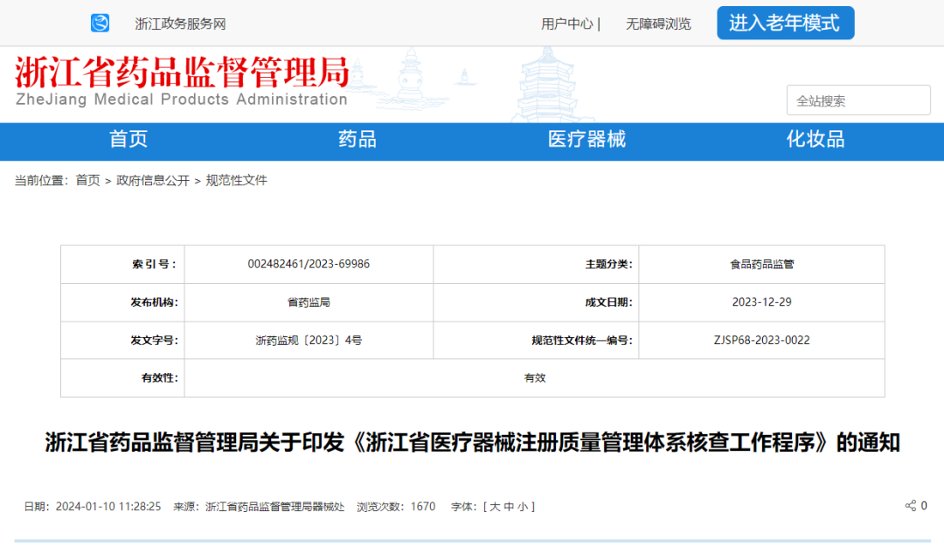This screenshot has height=560, width=944.
Task: Click the 发文字号 label cell
Action: (123, 341)
